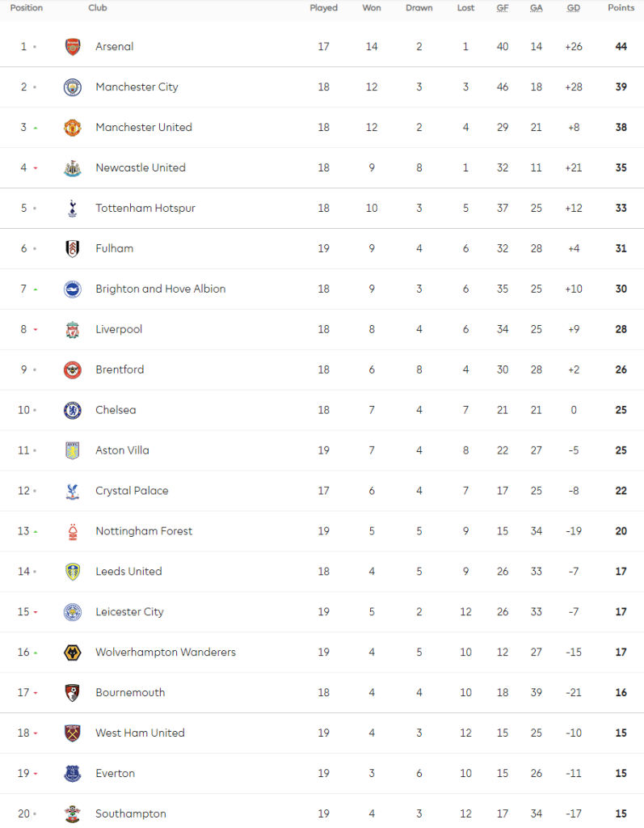This screenshot has width=644, height=828.
Task: Click the Points column header
Action: (621, 8)
